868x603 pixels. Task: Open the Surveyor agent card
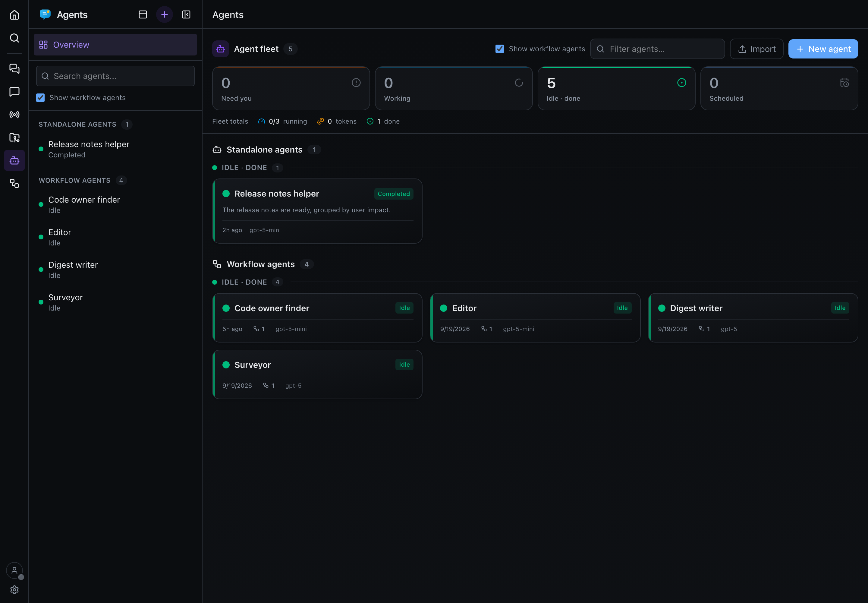click(317, 374)
